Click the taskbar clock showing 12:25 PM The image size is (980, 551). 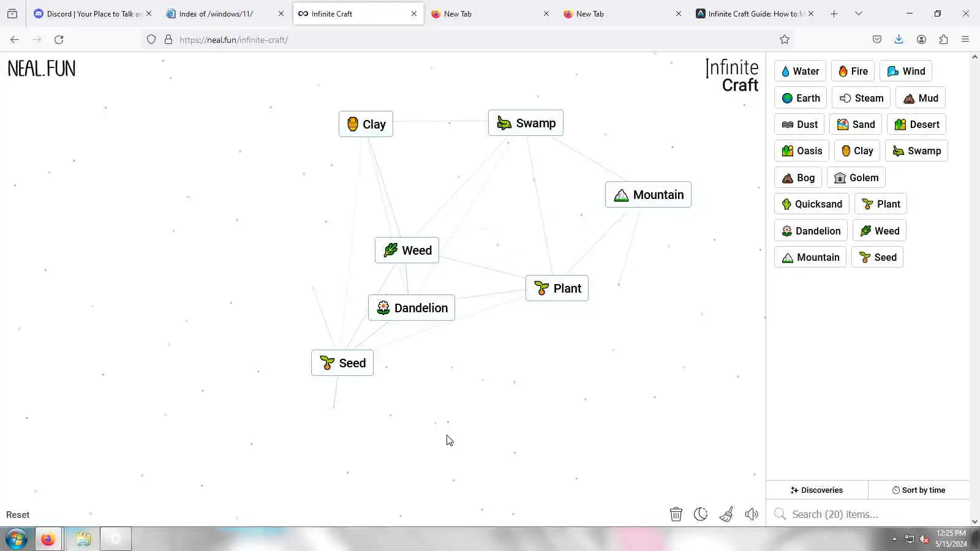(x=951, y=539)
